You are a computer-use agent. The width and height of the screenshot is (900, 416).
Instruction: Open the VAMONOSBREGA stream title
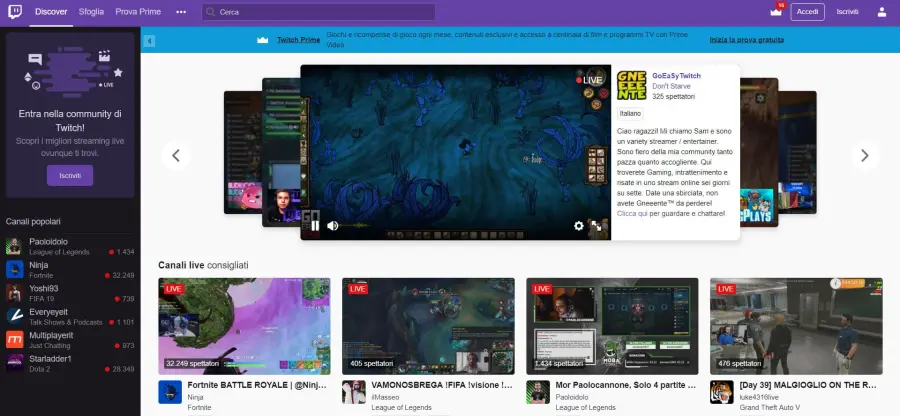442,386
